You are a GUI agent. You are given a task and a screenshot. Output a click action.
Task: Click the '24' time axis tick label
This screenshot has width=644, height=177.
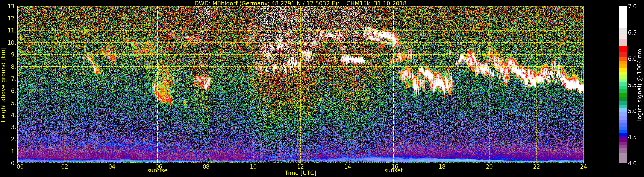[x=583, y=166]
